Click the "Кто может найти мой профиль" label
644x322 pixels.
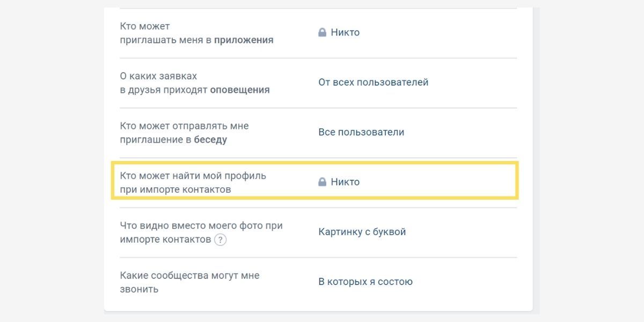pyautogui.click(x=193, y=176)
